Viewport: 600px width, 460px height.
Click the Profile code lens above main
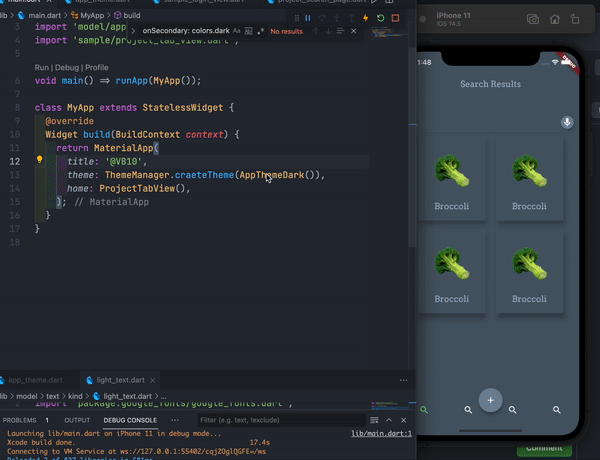[96, 68]
